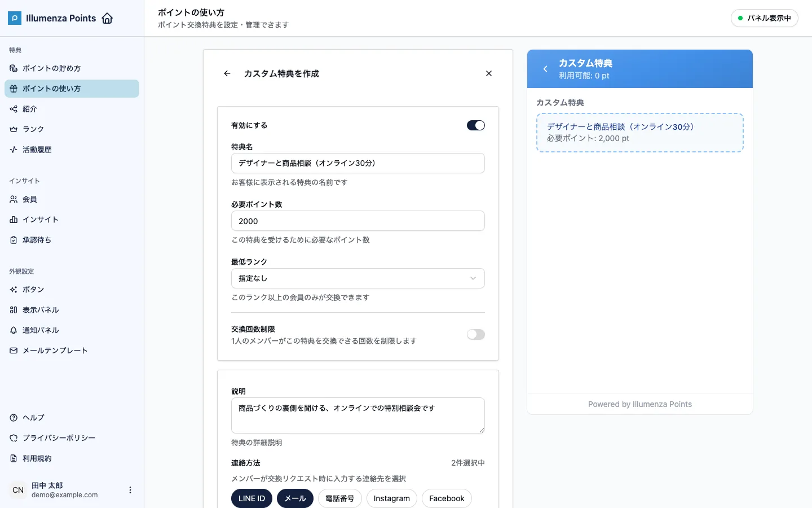Viewport: 812px width, 508px height.
Task: Open the three-dot menu beside 田中 太郎
Action: [x=130, y=490]
